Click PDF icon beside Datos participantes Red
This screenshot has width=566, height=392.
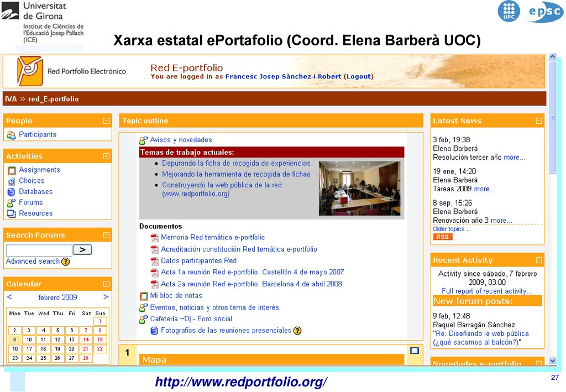(155, 261)
